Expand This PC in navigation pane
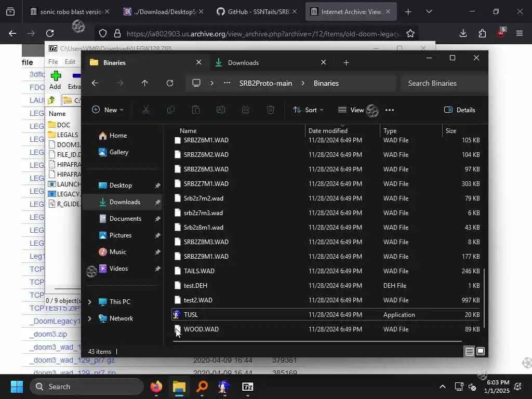Viewport: 532px width, 399px height. (x=89, y=302)
